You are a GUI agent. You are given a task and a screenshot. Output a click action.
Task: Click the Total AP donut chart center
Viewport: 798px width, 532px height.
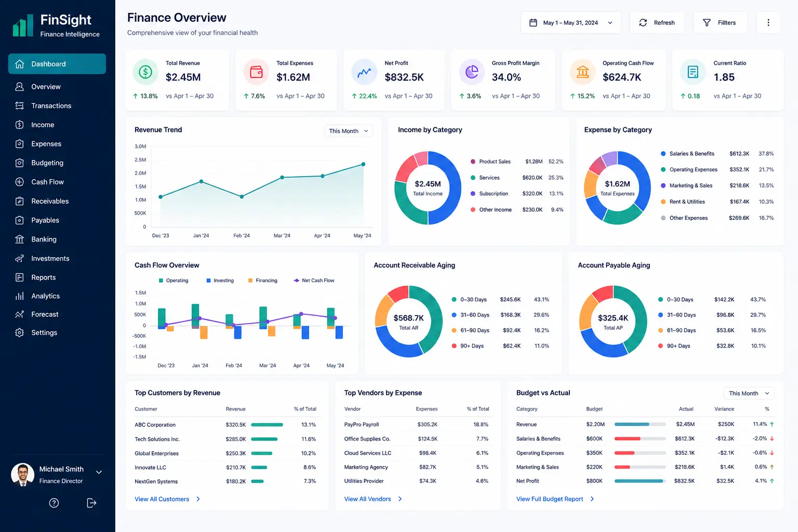click(613, 322)
